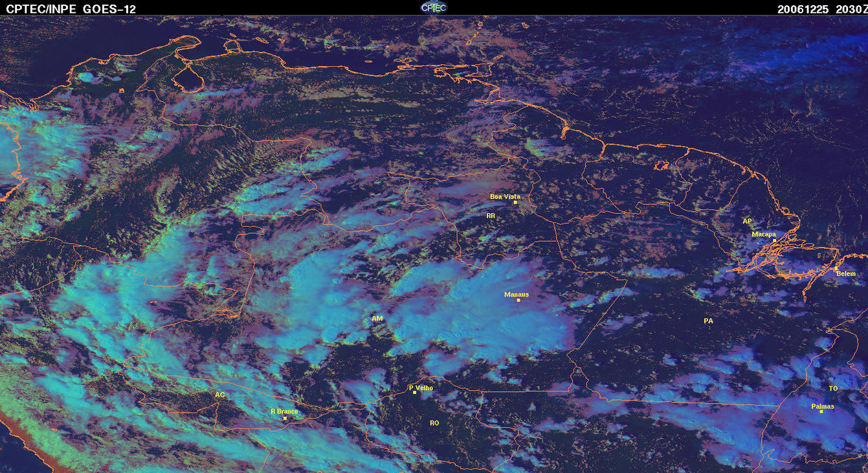Click the Palmas city marker square
This screenshot has width=868, height=473.
(821, 412)
